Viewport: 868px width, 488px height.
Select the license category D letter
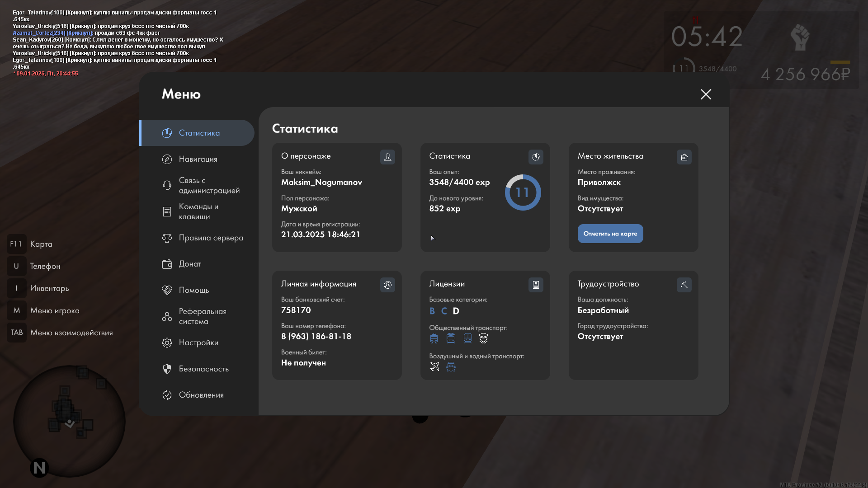[456, 311]
